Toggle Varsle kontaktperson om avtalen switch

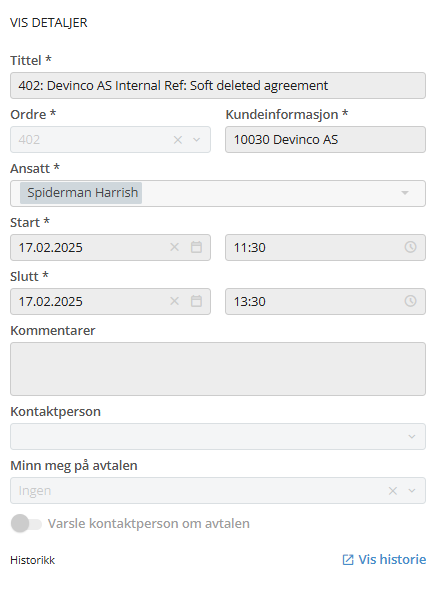(x=26, y=523)
